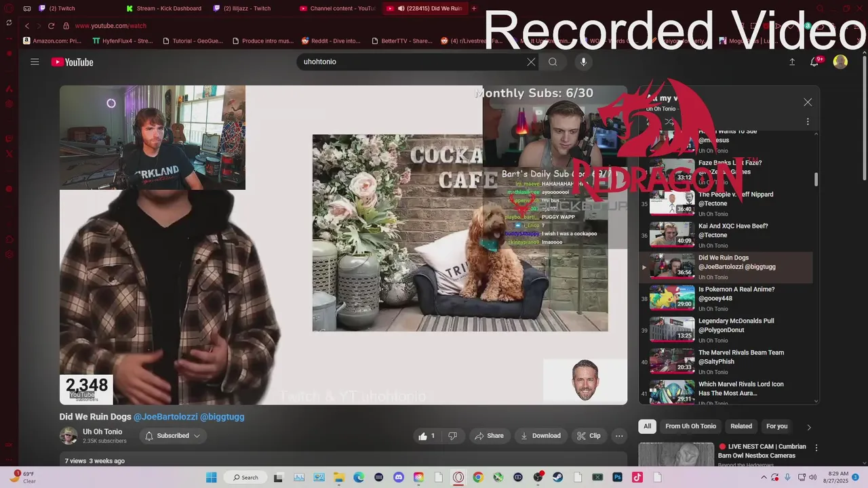Share the video
This screenshot has height=488, width=868.
tap(489, 436)
